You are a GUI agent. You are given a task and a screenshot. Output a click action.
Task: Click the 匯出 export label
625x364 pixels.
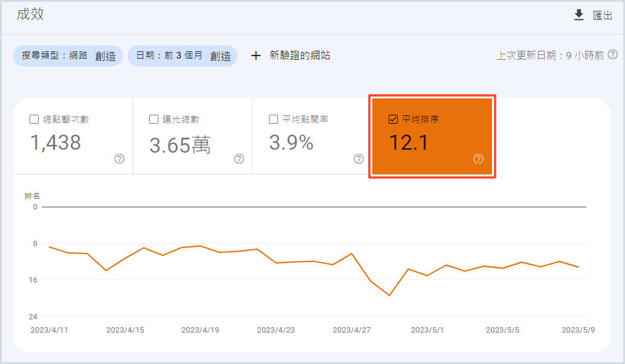pyautogui.click(x=603, y=16)
